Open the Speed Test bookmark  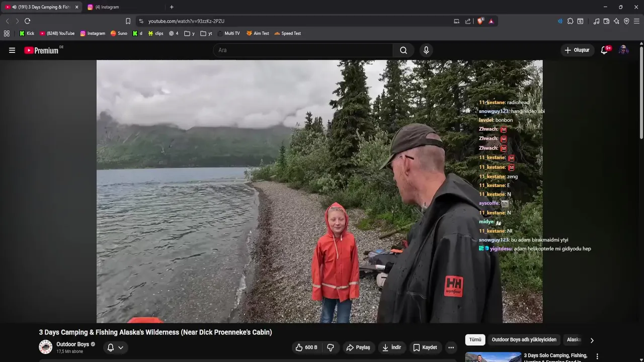click(x=287, y=33)
